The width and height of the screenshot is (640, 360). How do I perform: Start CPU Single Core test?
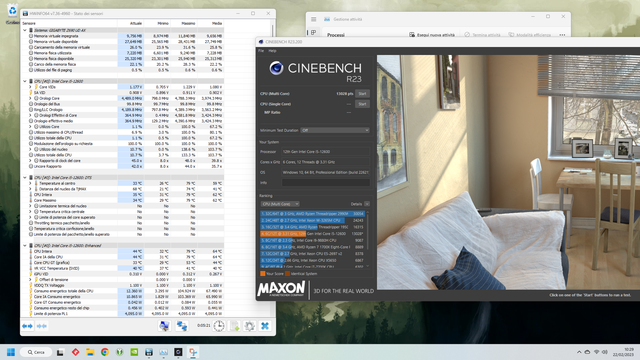point(362,104)
